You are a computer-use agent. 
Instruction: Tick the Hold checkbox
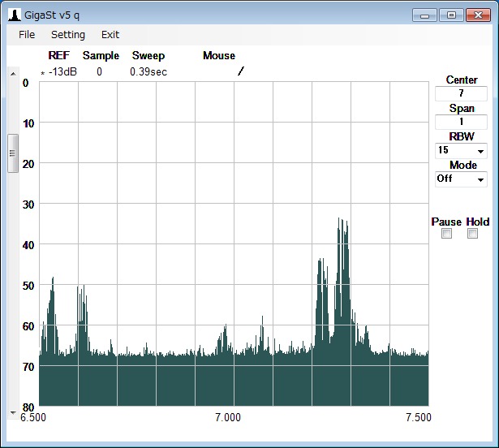click(x=473, y=234)
